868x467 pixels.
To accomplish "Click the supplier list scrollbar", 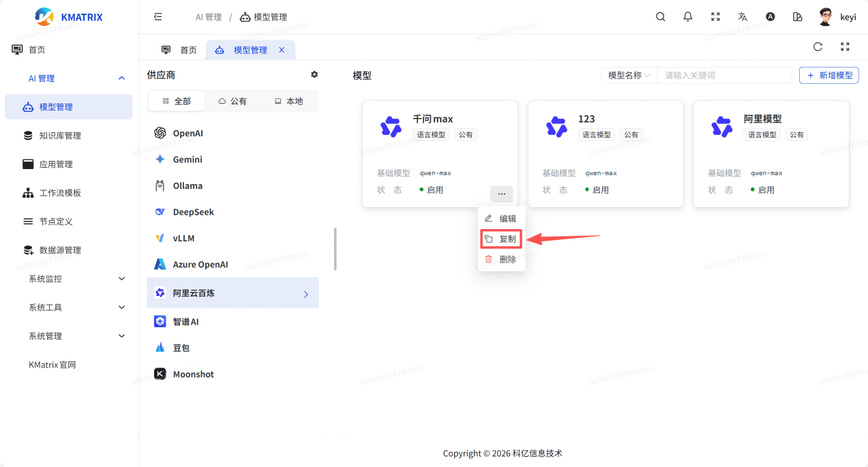I will point(335,249).
